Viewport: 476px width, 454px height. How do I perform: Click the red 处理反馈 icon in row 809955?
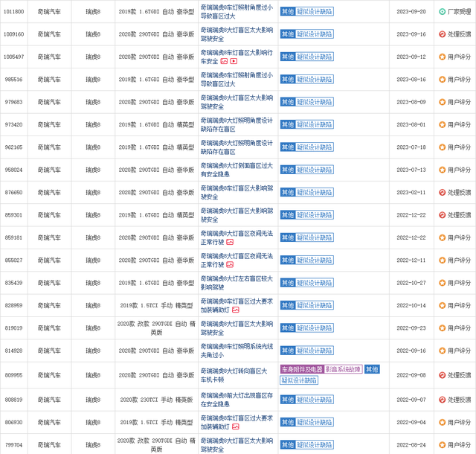(x=443, y=375)
